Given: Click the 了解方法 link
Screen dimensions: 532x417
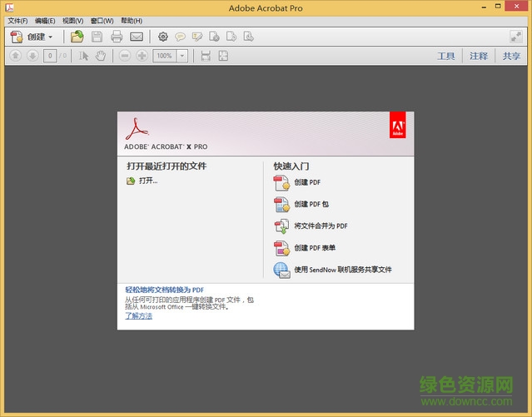Looking at the screenshot, I should pyautogui.click(x=139, y=316).
